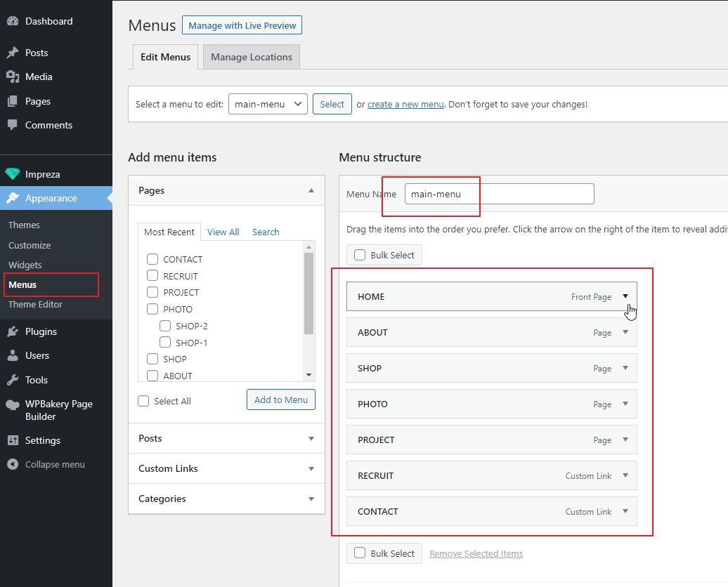
Task: Collapse the Pages panel arrow
Action: click(311, 190)
